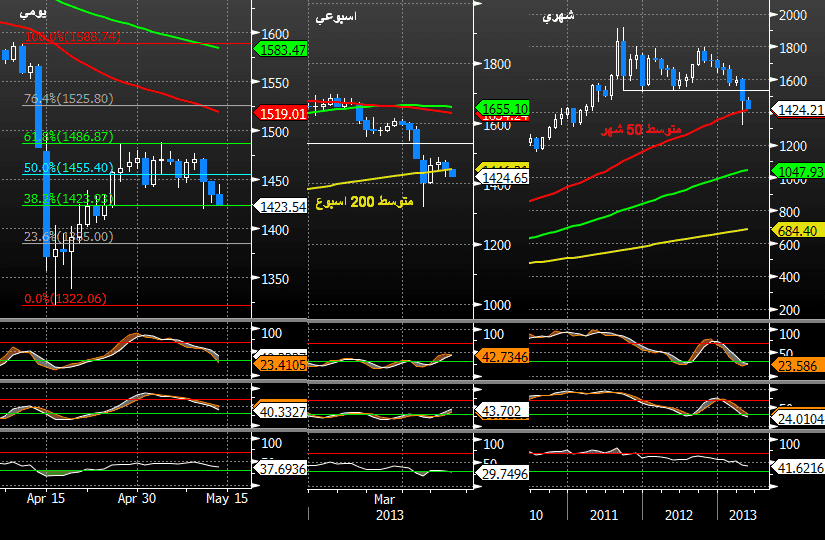Click the 40.3327 indicator value
The image size is (825, 540).
(x=280, y=412)
